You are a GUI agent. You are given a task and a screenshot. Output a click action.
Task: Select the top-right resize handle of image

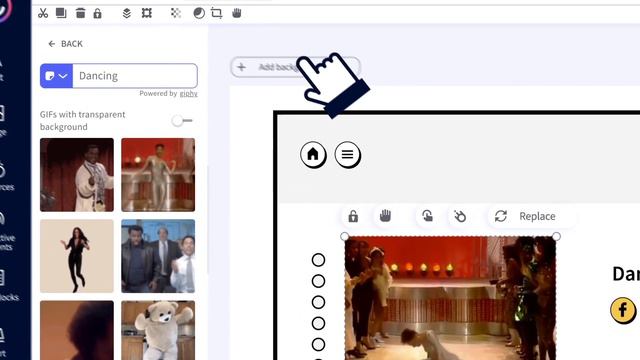(x=556, y=236)
